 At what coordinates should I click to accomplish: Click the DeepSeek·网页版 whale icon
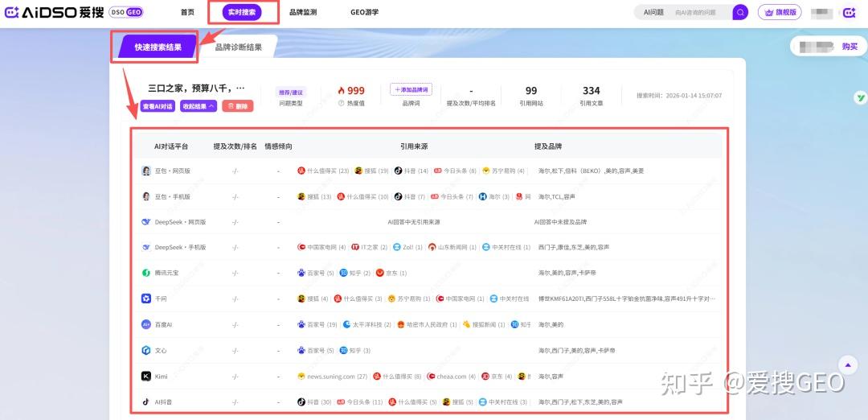146,221
